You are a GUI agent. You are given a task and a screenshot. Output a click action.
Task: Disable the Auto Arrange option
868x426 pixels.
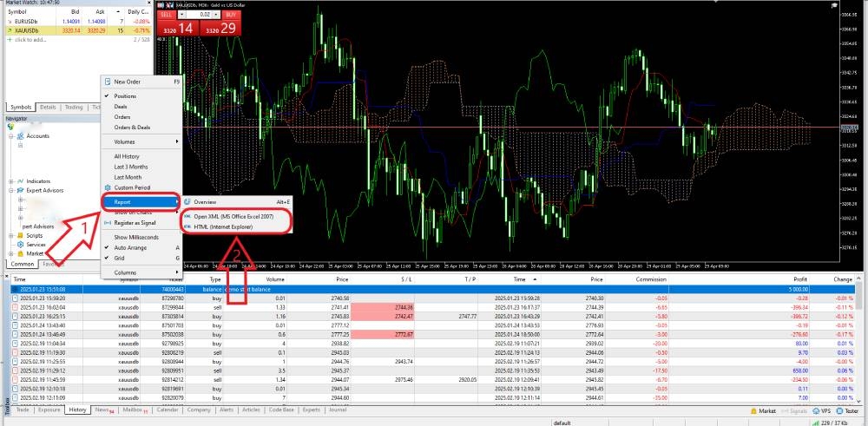coord(132,247)
